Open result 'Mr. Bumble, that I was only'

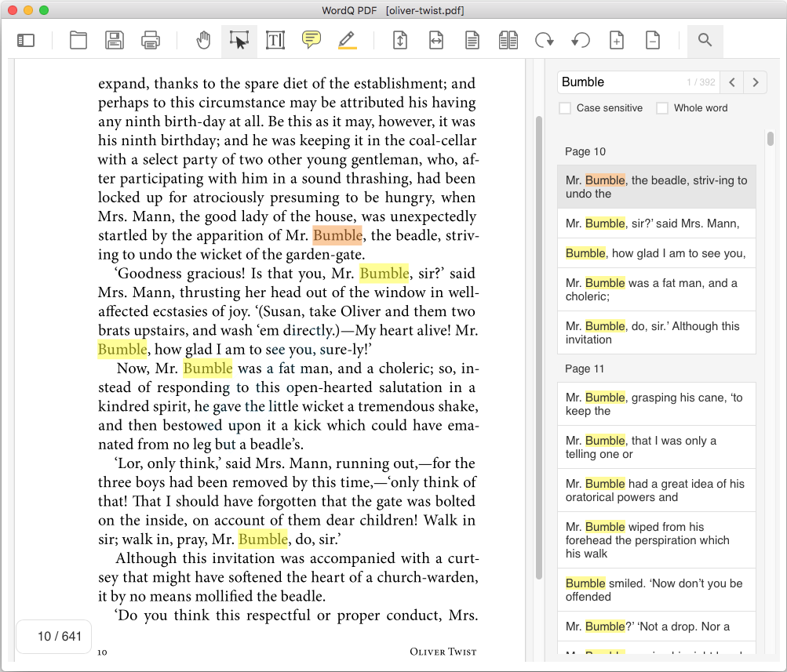tap(657, 447)
